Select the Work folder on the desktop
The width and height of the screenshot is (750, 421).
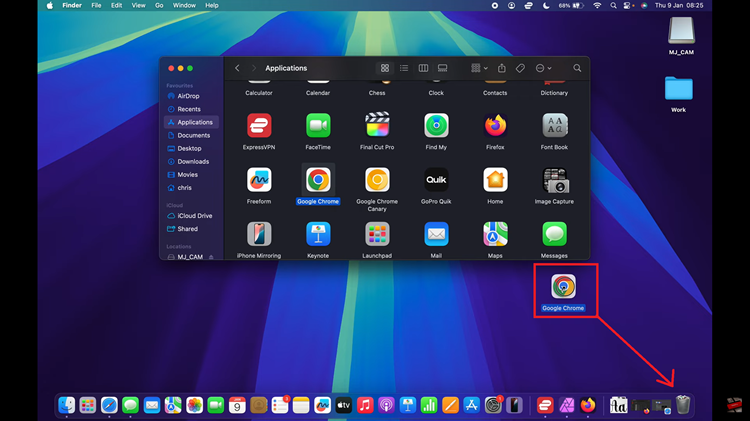[x=678, y=89]
